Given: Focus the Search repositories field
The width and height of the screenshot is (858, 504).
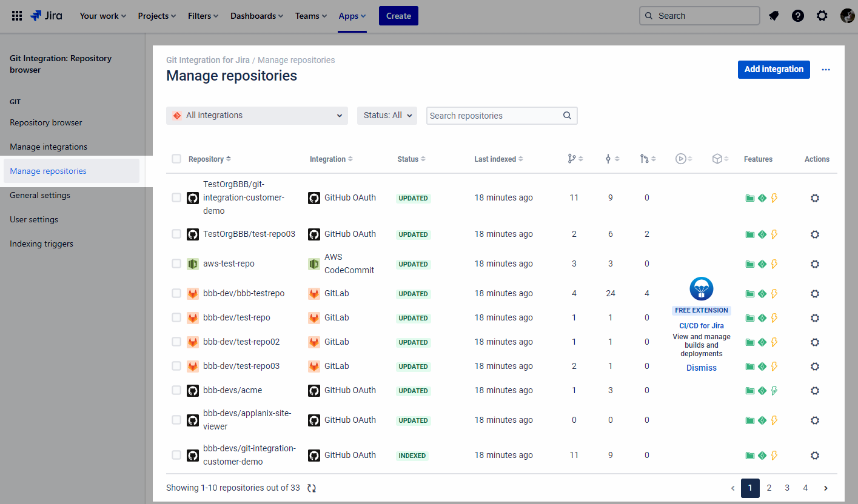Looking at the screenshot, I should point(502,116).
